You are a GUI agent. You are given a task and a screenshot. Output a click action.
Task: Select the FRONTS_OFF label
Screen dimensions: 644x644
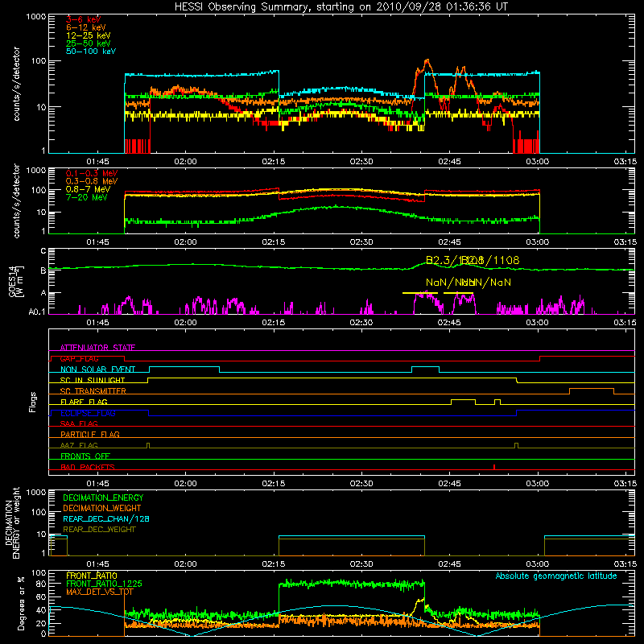85,456
